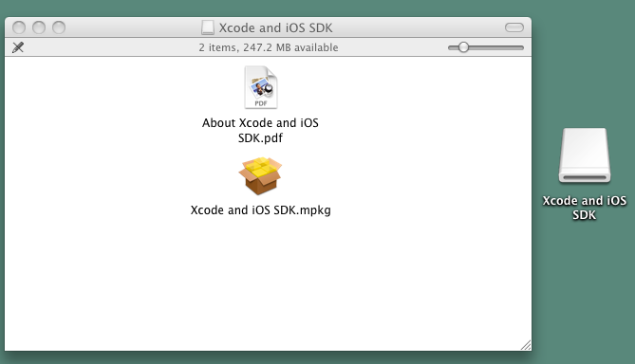This screenshot has height=364, width=635.
Task: Click the icon size slider knob
Action: tap(463, 47)
